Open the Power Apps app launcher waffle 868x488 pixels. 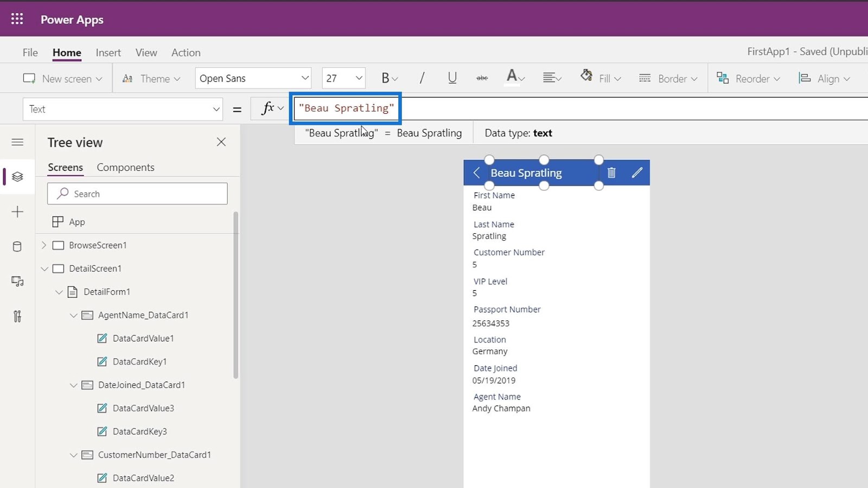(x=17, y=19)
